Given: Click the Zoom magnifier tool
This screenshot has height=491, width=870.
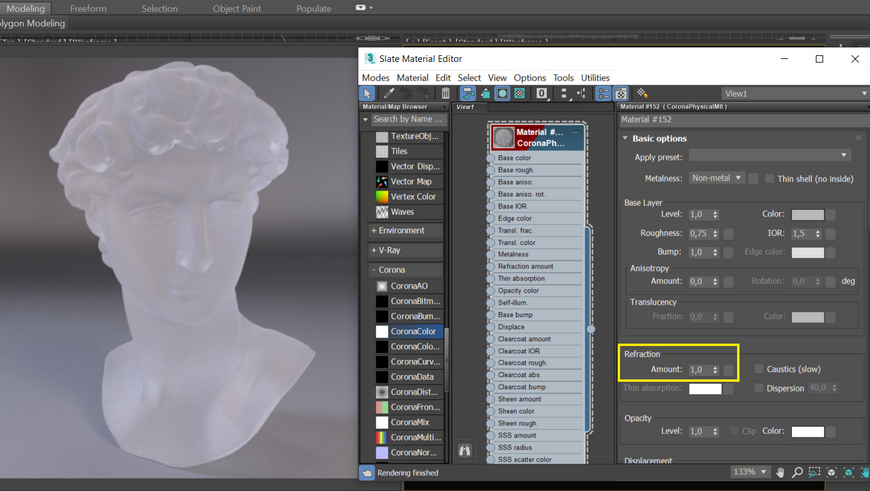Looking at the screenshot, I should coord(797,472).
